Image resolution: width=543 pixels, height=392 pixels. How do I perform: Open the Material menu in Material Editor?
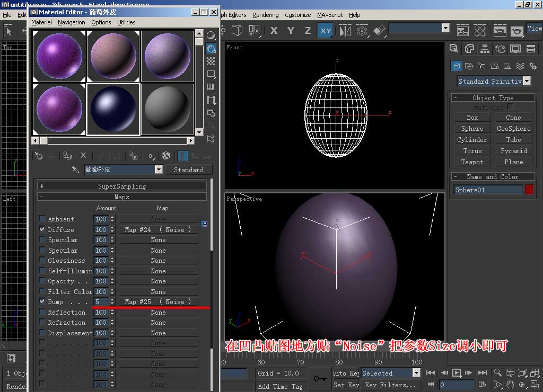coord(41,22)
